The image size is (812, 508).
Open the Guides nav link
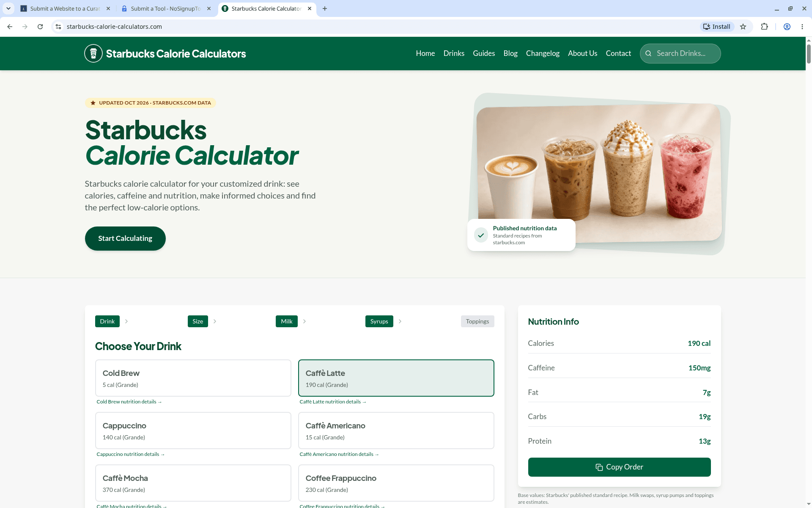tap(484, 53)
